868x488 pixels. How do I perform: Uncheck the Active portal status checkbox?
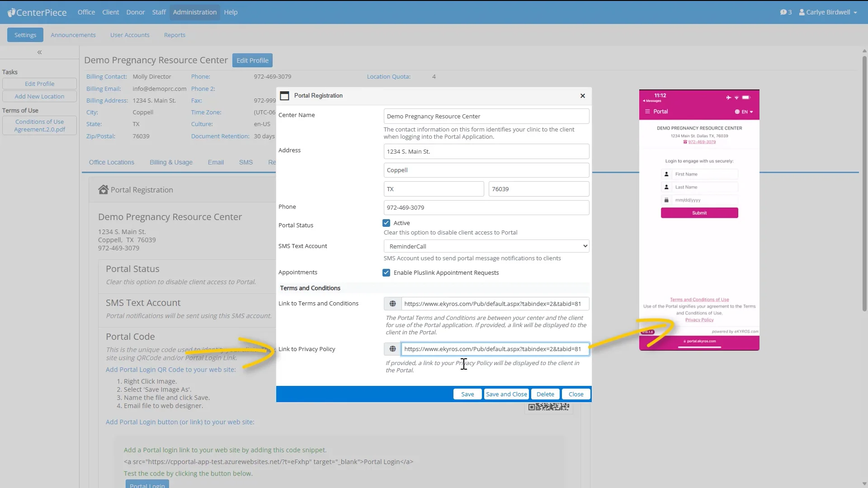tap(387, 222)
